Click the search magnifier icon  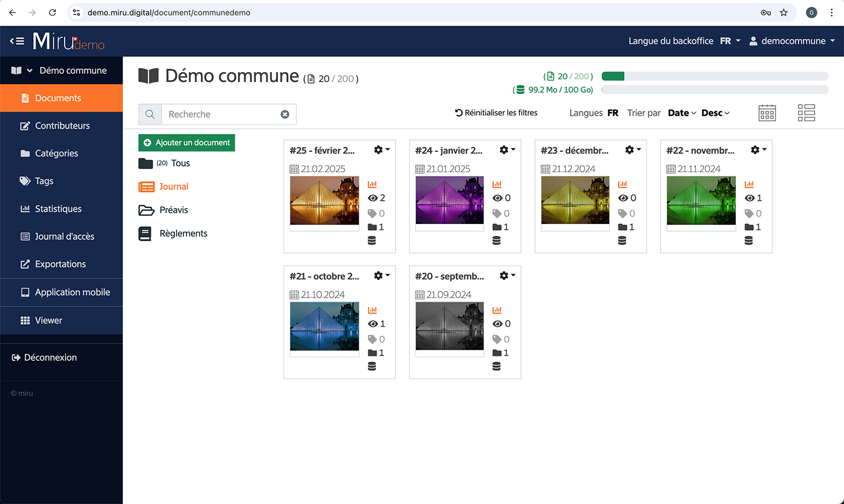click(150, 114)
